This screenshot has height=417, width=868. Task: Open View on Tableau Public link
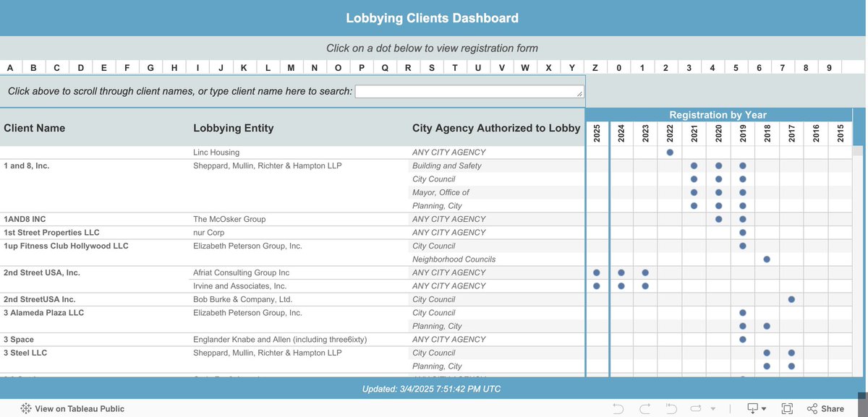[72, 408]
